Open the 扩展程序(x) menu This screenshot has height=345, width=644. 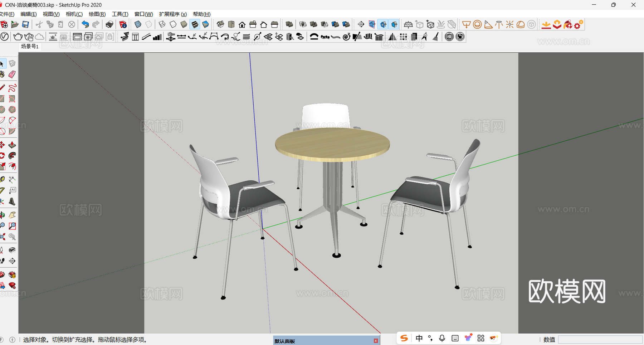pos(173,14)
